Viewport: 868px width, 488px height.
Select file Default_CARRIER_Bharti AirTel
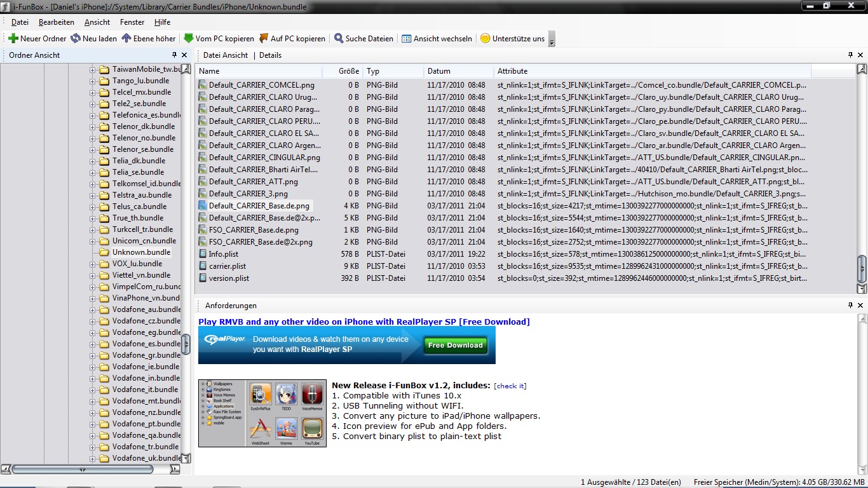coord(263,169)
